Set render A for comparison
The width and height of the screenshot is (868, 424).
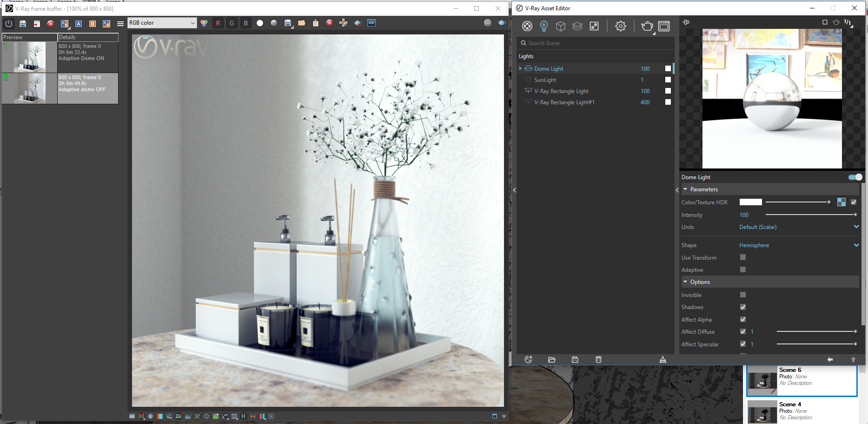point(79,23)
